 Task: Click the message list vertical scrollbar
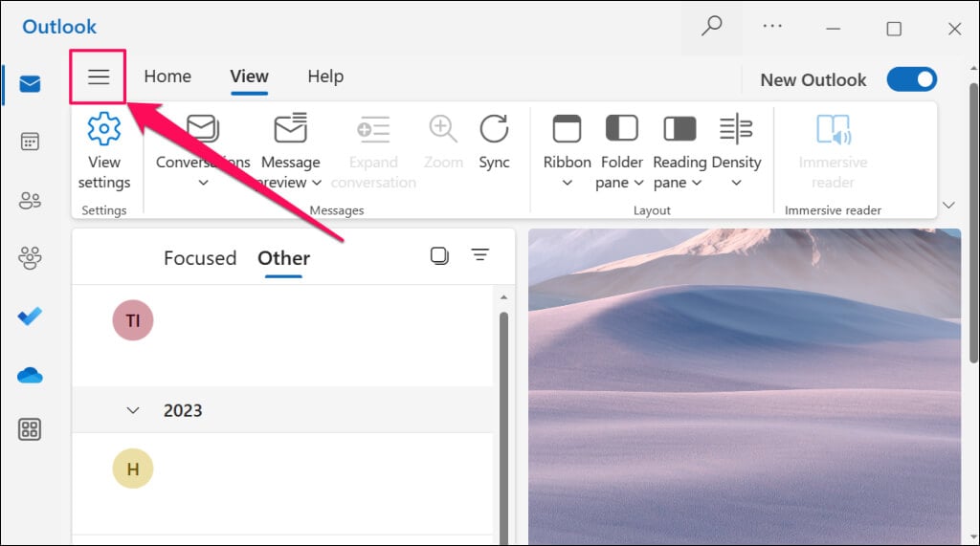pyautogui.click(x=503, y=428)
